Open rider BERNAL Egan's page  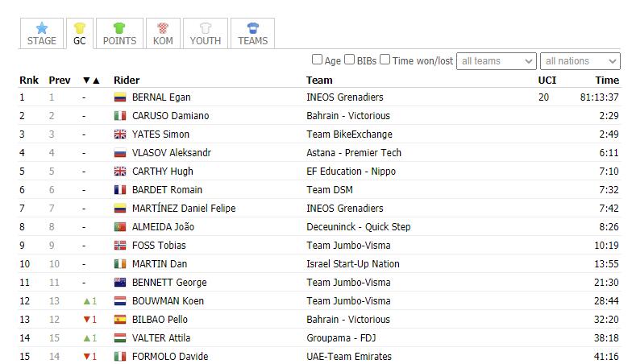click(161, 97)
